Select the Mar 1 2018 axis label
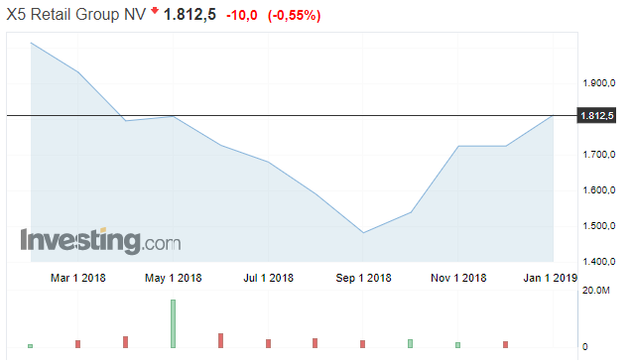The width and height of the screenshot is (633, 364). coord(78,278)
